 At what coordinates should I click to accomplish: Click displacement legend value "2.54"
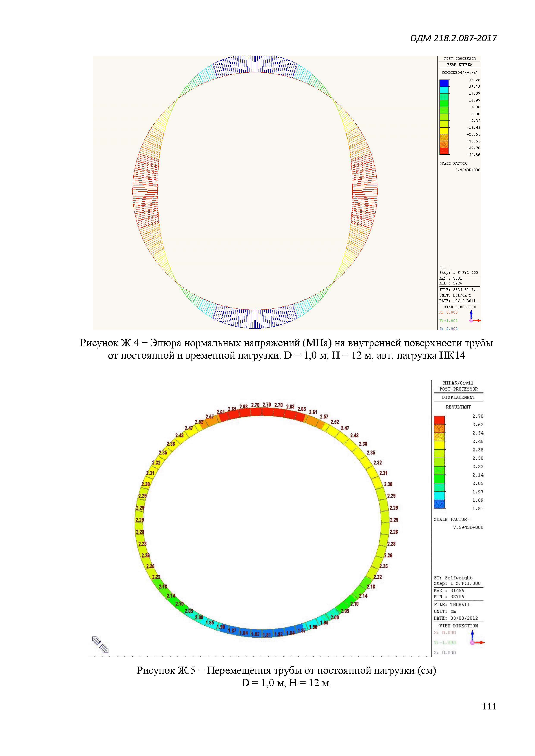point(478,433)
